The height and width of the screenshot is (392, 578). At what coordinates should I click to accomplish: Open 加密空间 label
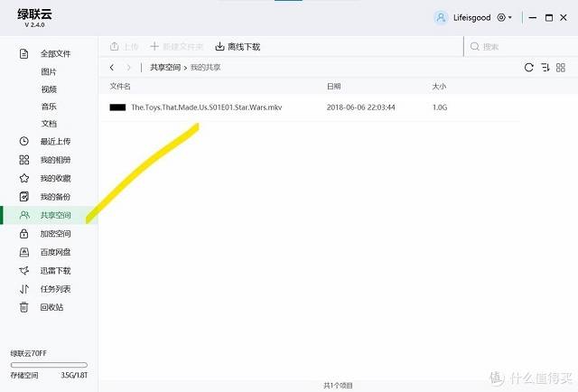pos(55,233)
